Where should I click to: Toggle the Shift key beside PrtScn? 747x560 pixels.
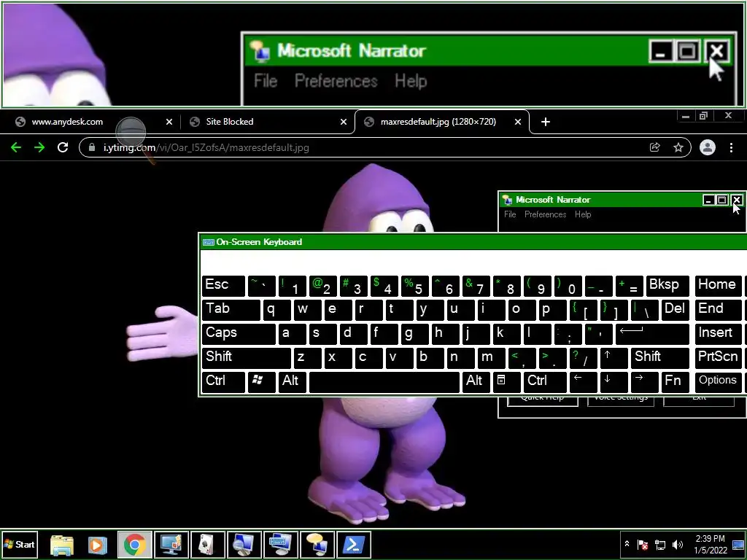[x=660, y=358]
